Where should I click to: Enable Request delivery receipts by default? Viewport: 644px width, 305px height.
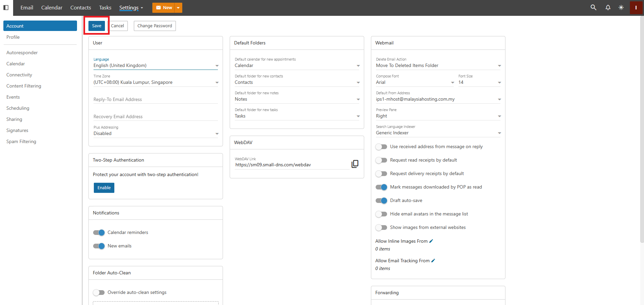point(381,174)
